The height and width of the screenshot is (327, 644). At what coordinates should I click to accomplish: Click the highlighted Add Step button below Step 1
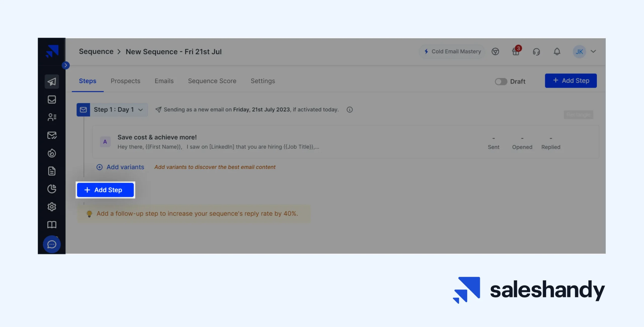pos(105,190)
